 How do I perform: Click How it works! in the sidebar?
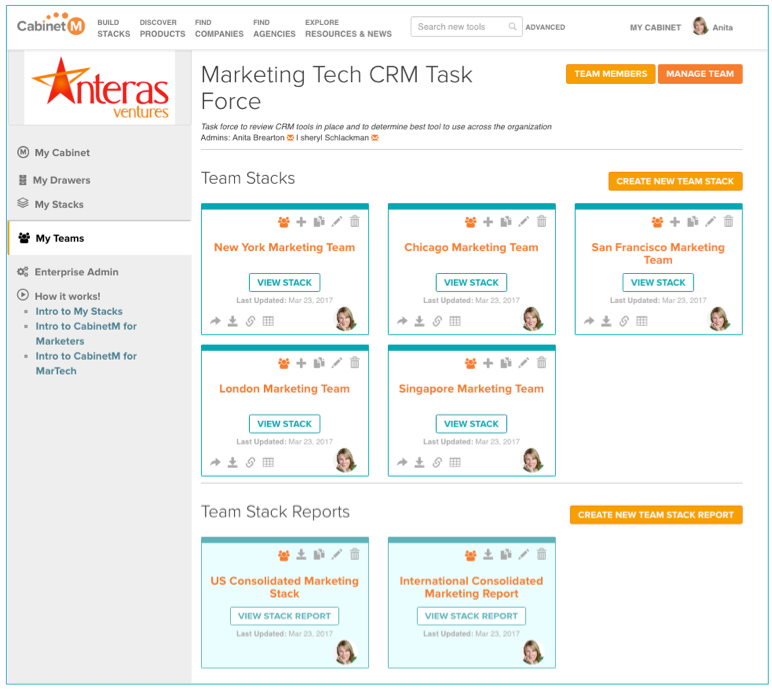(67, 296)
